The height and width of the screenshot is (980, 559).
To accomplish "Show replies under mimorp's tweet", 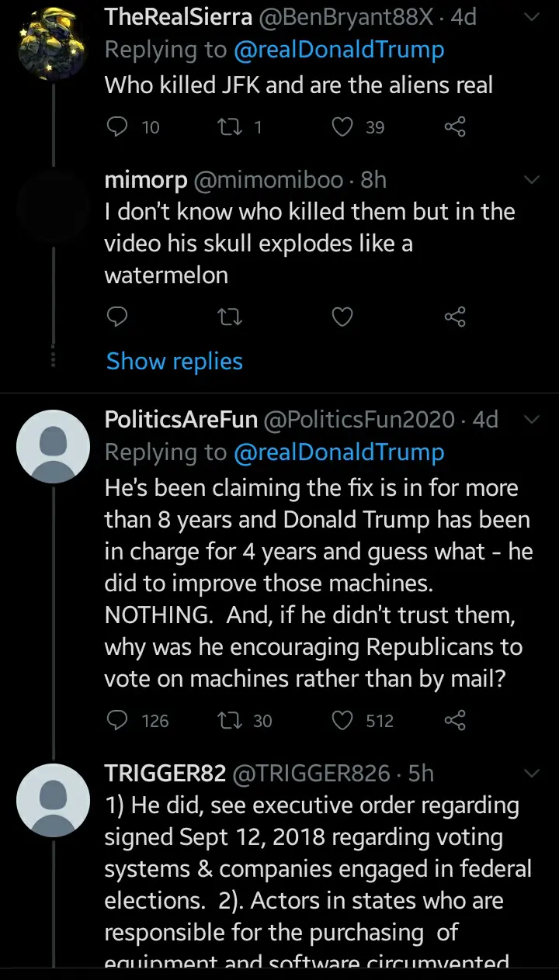I will point(175,362).
